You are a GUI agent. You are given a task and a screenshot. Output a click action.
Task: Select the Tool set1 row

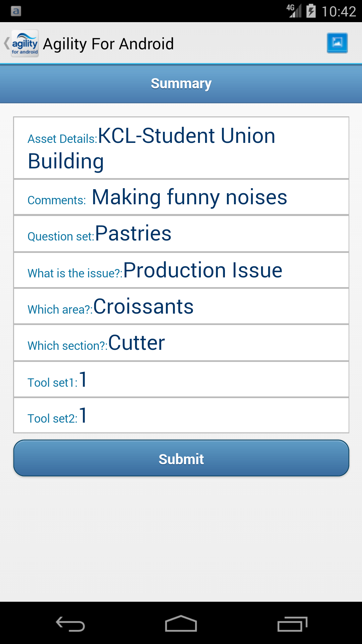pyautogui.click(x=181, y=380)
